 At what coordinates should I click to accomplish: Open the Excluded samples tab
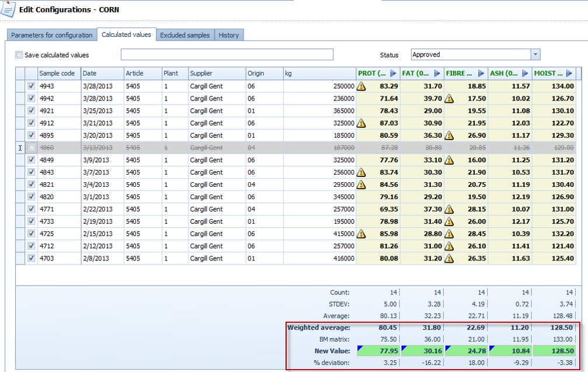(x=185, y=35)
